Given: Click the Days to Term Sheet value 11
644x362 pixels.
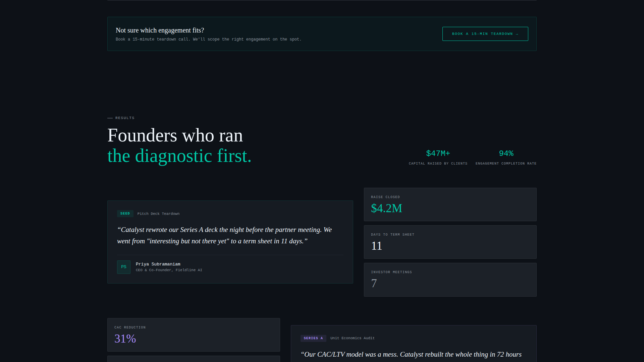Looking at the screenshot, I should click(377, 246).
